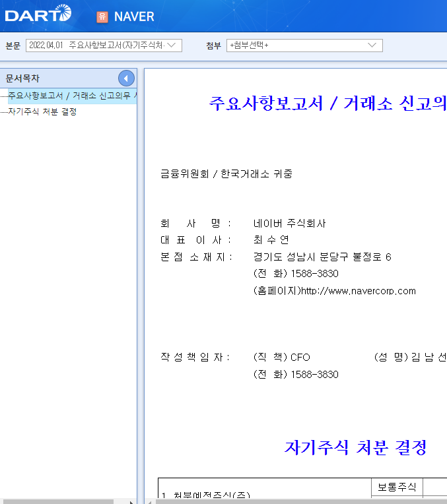Viewport: 447px width, 504px height.
Task: Click the phone number under 작성책임자
Action: point(314,375)
